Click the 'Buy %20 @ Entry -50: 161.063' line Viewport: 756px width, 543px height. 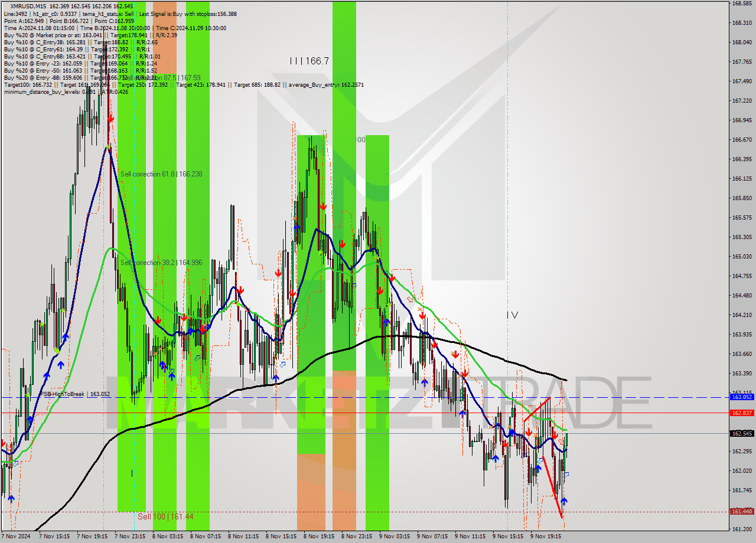80,70
